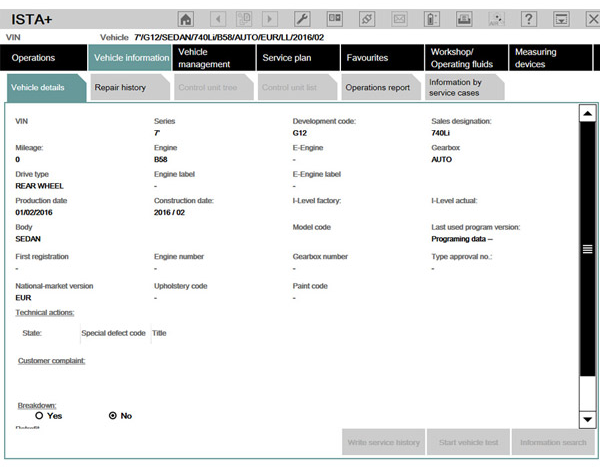Viewport: 614px width, 470px height.
Task: Click the I-Level actual label
Action: pyautogui.click(x=454, y=201)
